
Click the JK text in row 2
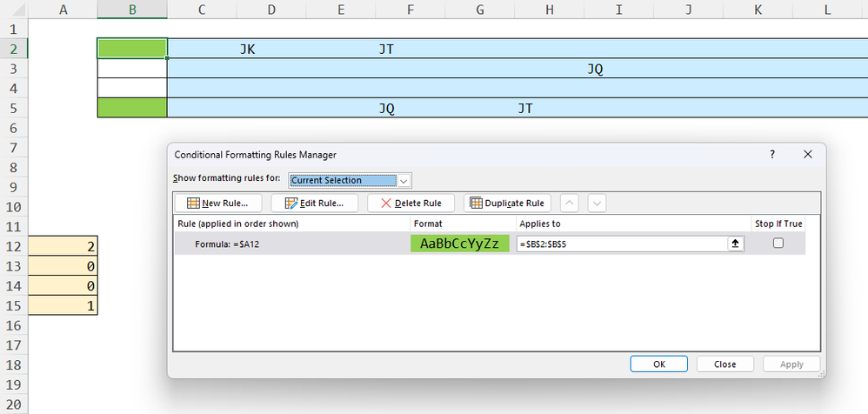[248, 50]
